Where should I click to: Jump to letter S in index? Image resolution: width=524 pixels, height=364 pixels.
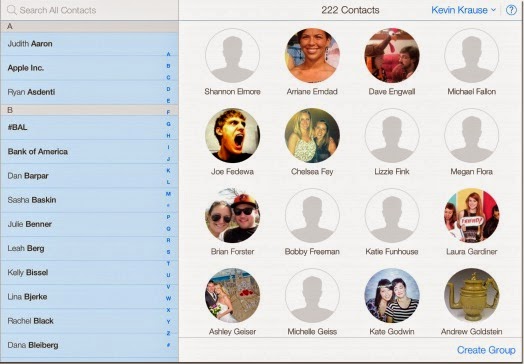coord(168,252)
